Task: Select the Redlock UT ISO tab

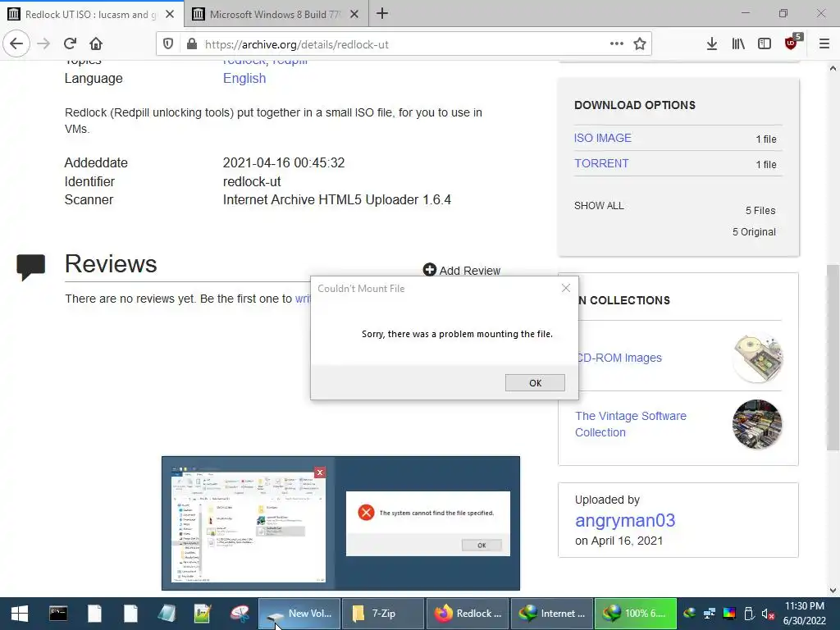Action: 92,15
